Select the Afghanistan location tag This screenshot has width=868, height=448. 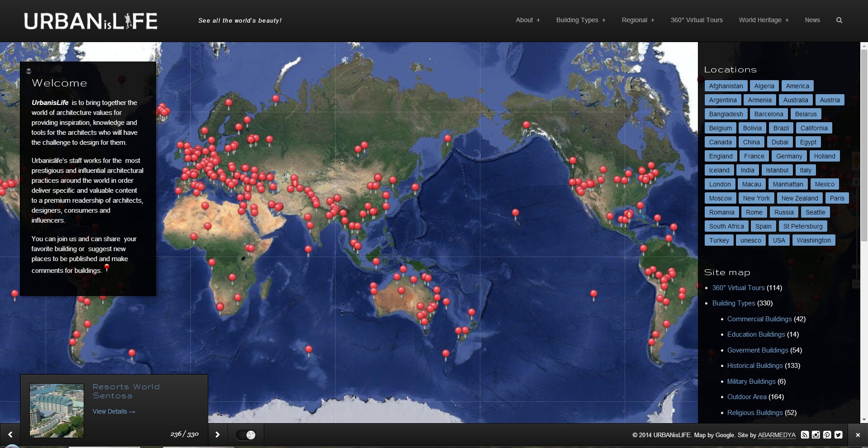coord(726,86)
